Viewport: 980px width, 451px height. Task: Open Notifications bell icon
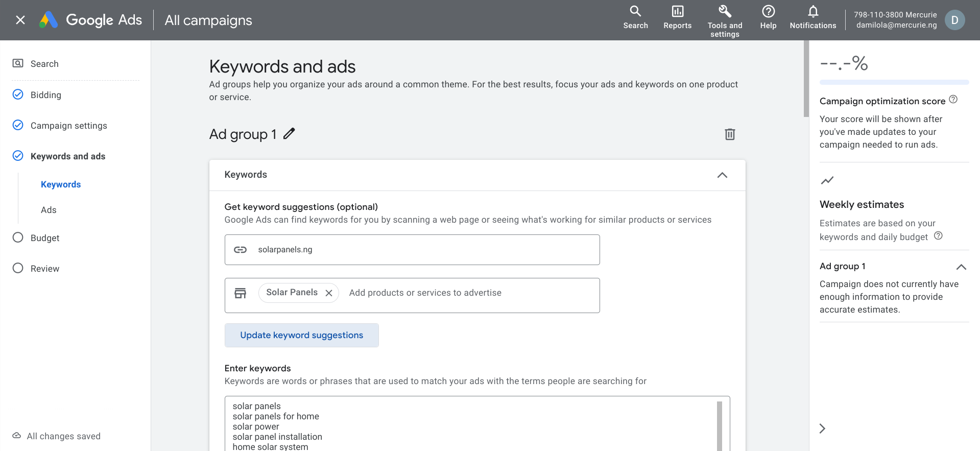[813, 12]
